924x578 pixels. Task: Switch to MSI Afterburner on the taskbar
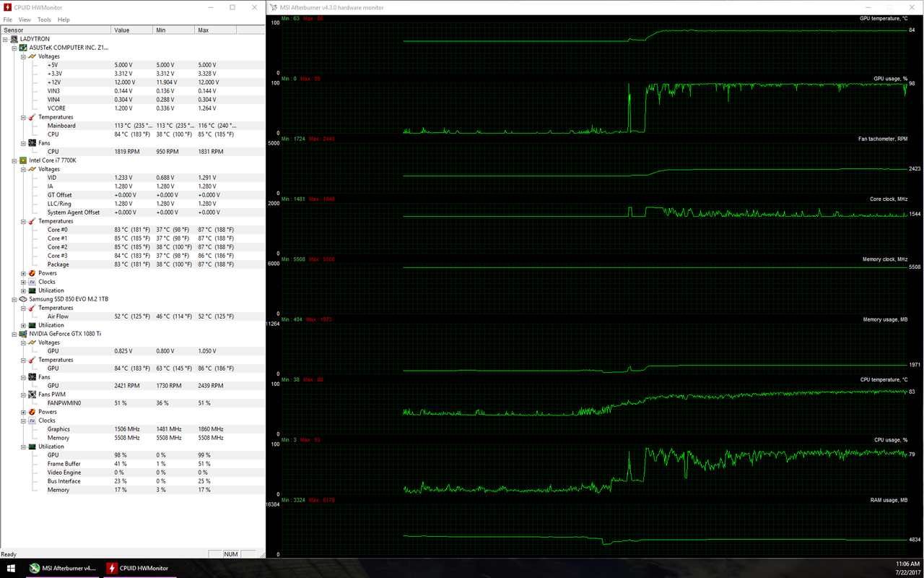tap(62, 568)
